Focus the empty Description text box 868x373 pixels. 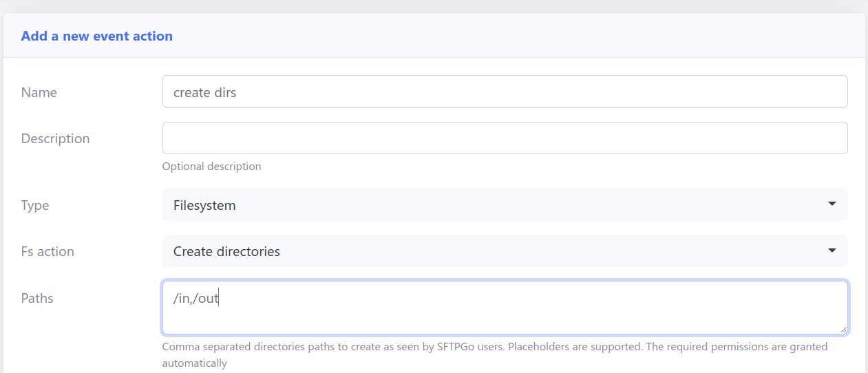(x=505, y=138)
